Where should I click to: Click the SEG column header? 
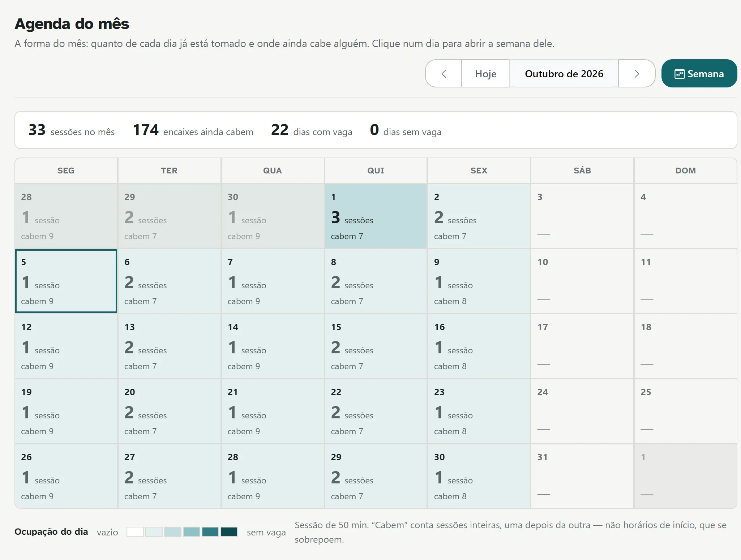point(66,171)
